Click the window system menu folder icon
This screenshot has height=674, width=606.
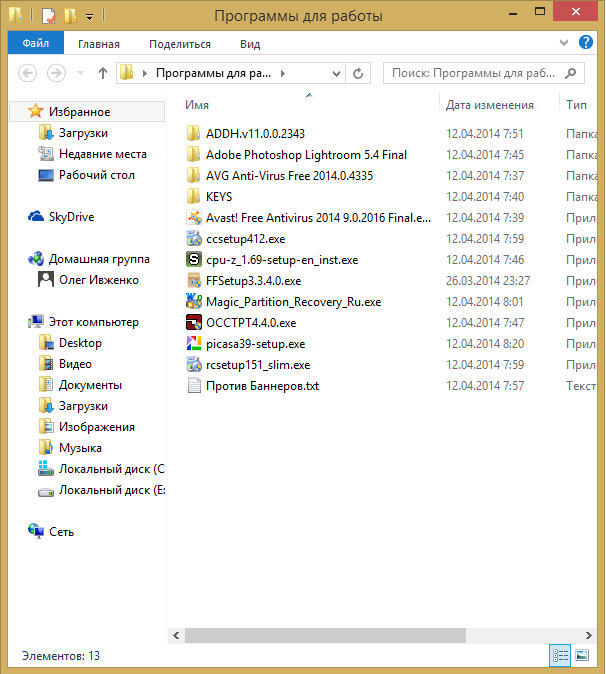[15, 15]
